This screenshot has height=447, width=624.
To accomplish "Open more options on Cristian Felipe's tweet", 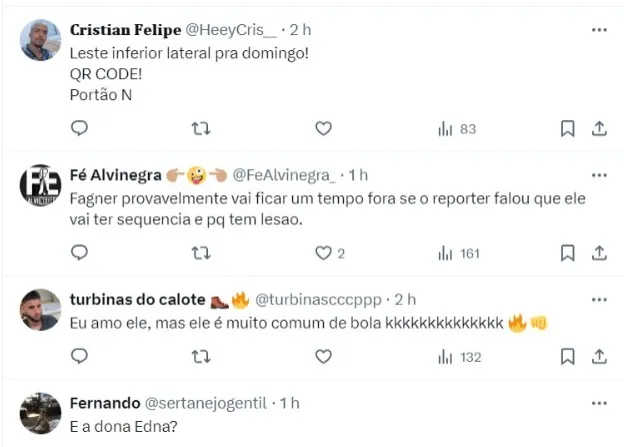I will pos(599,31).
